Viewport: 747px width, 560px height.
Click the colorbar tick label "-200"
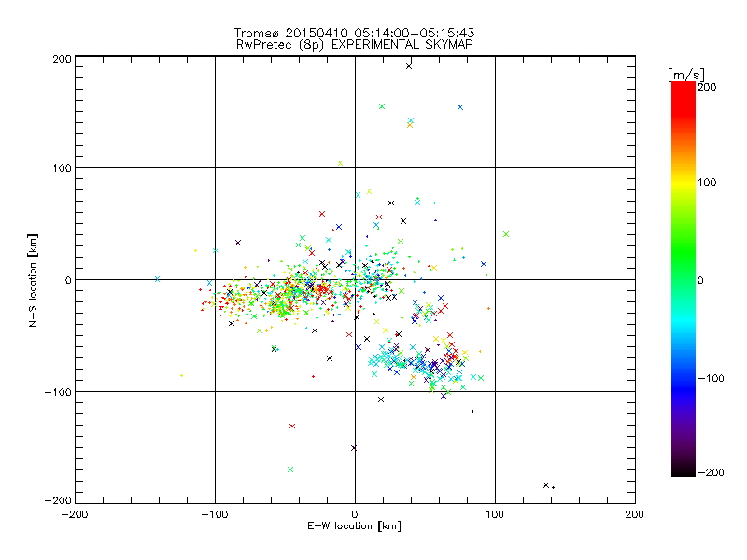(711, 472)
